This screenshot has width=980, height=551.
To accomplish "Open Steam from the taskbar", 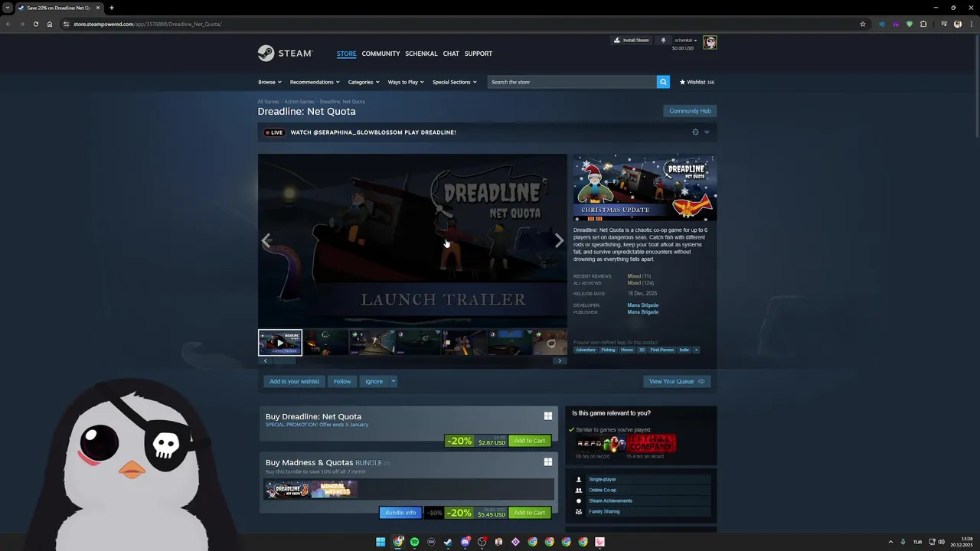I will [x=448, y=542].
